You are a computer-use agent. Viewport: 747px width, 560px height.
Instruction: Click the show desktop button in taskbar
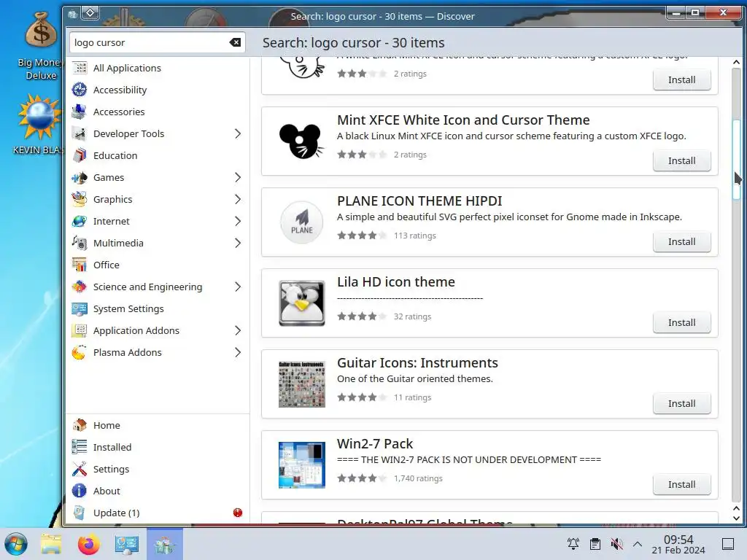tap(728, 544)
